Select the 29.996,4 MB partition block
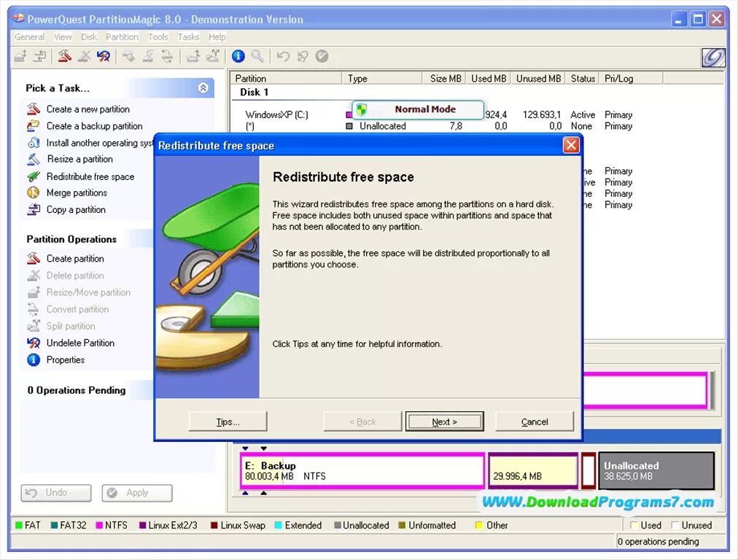This screenshot has height=560, width=738. click(x=533, y=470)
